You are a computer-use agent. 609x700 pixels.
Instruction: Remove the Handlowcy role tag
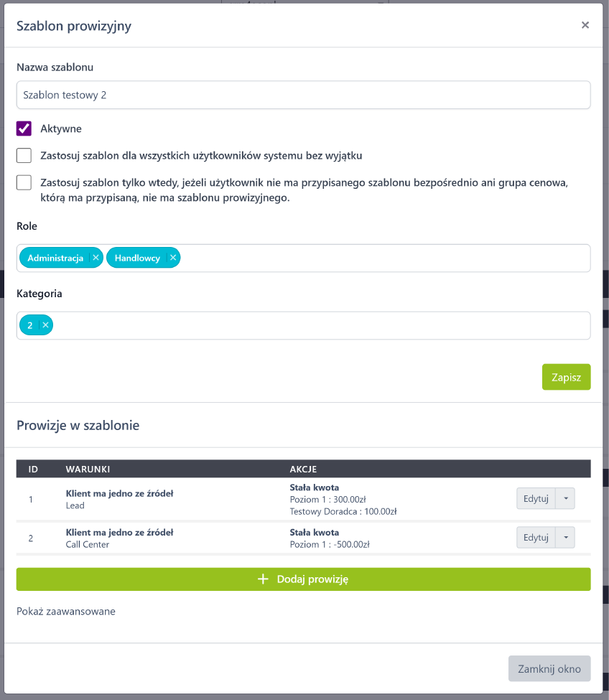coord(172,258)
